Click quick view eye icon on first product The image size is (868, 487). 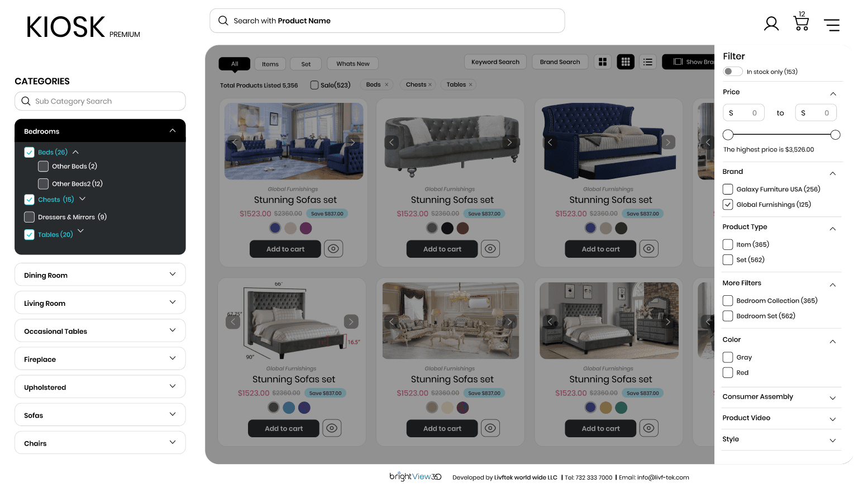coord(333,249)
